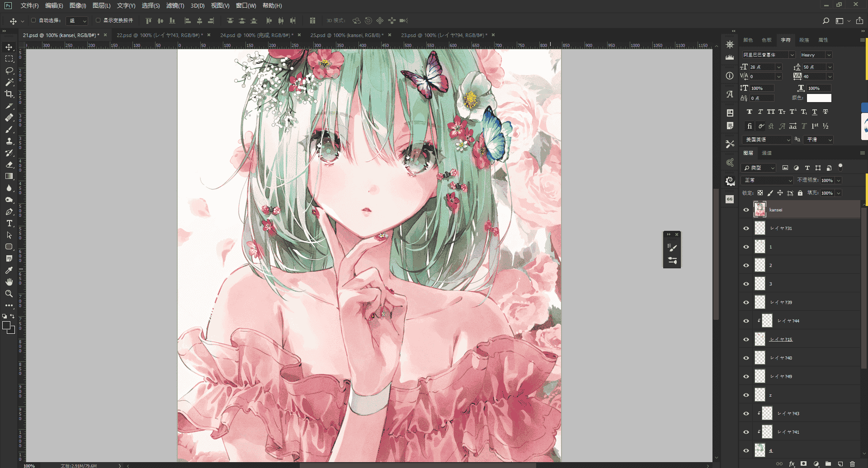Enable the 自动选择 checkbox
The width and height of the screenshot is (868, 468).
pyautogui.click(x=33, y=20)
